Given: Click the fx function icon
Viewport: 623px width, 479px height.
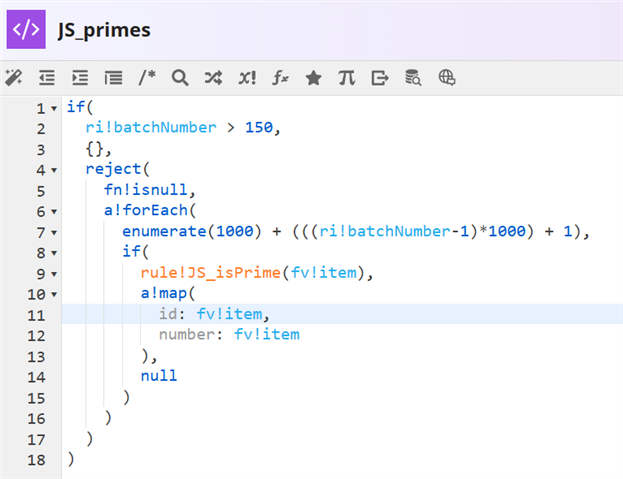Looking at the screenshot, I should [280, 77].
